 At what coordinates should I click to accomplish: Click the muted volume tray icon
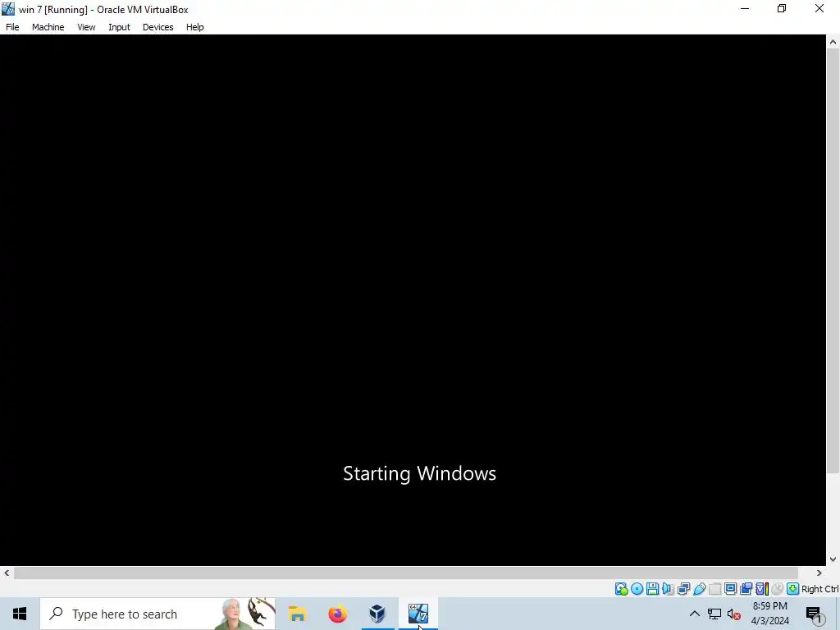[734, 614]
